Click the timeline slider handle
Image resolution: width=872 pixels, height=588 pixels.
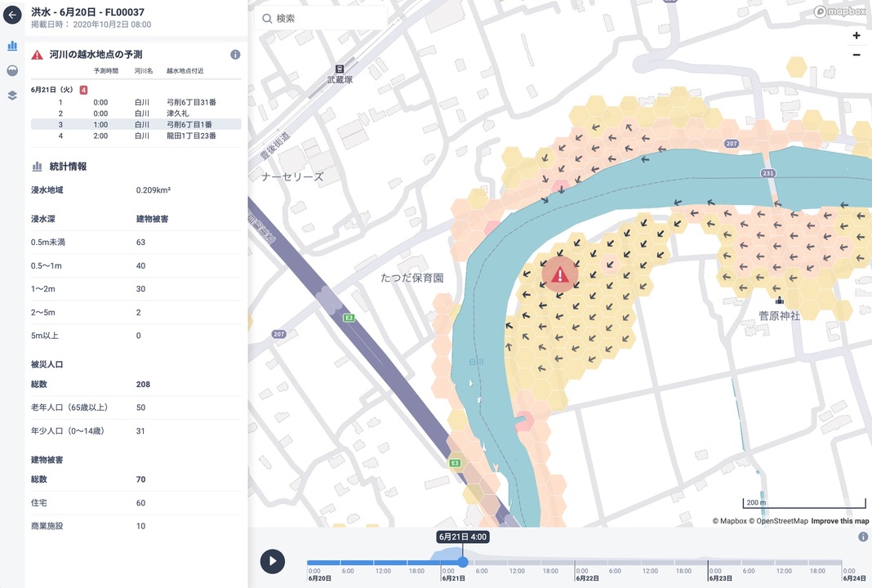click(x=463, y=562)
